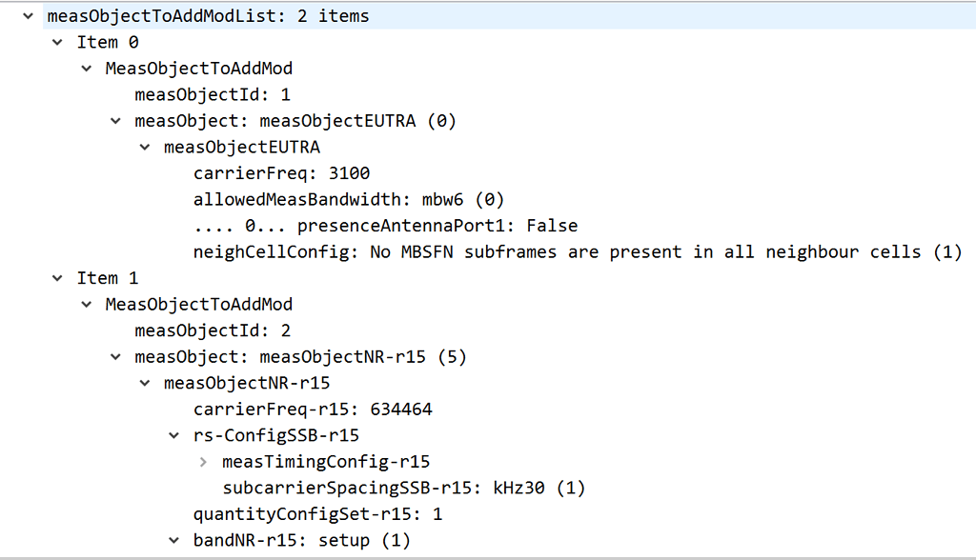Collapse the Item 0 node
Image resolution: width=976 pixels, height=560 pixels.
point(57,43)
